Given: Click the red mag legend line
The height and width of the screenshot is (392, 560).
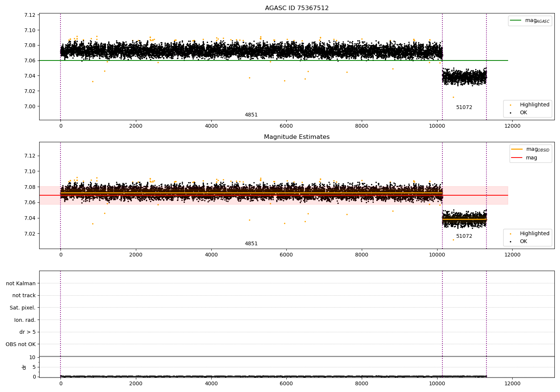Looking at the screenshot, I should point(517,158).
